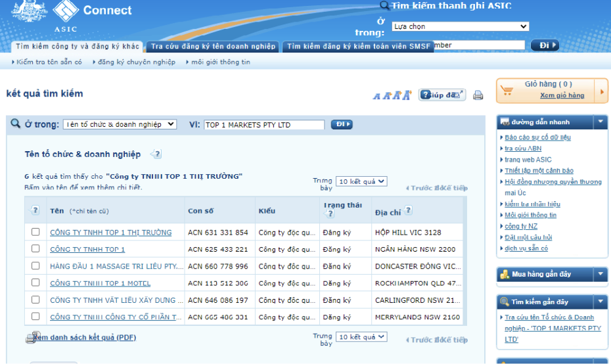611x364 pixels.
Task: Tick the checkbox for ACN 625 433 221
Action: coord(35,249)
